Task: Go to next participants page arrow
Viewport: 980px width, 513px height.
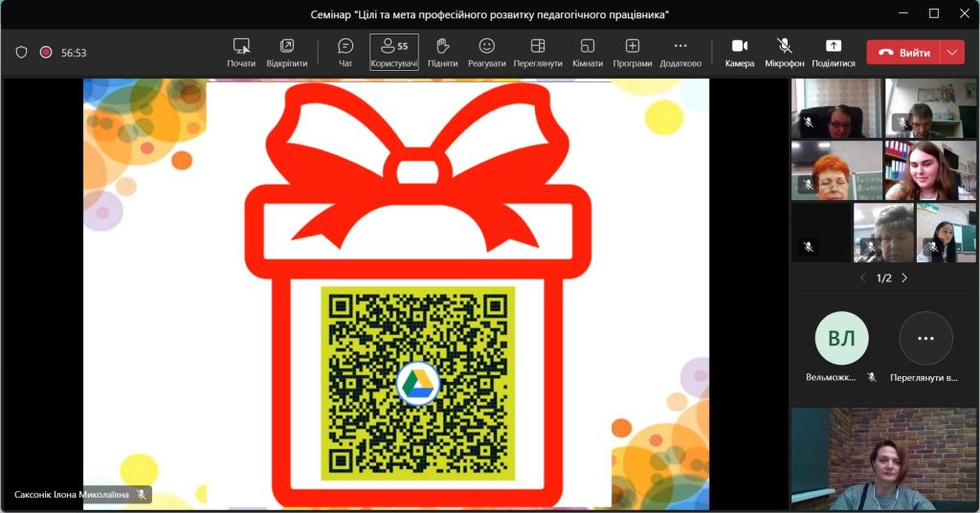Action: 904,279
